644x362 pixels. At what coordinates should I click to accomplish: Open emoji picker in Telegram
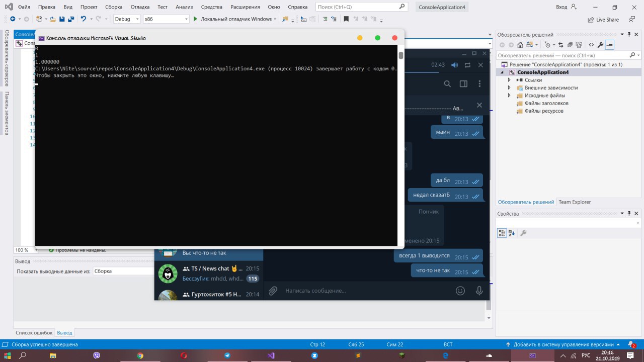pos(460,290)
